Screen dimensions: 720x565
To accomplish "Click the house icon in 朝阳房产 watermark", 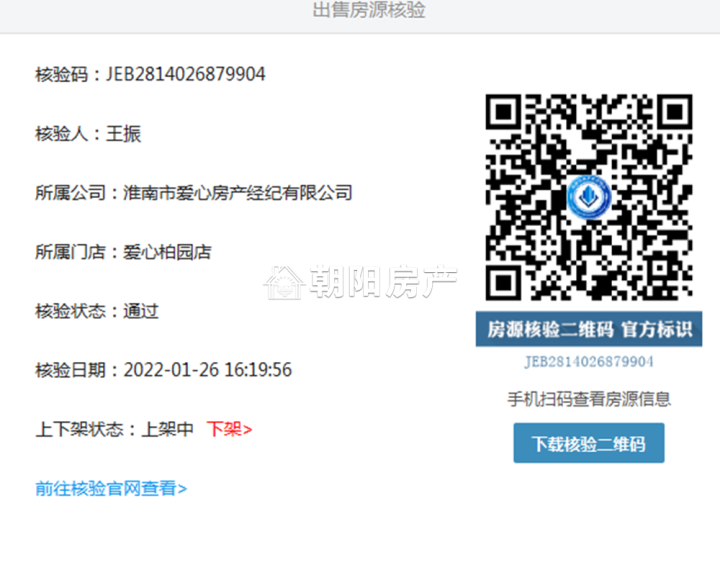I will tap(283, 282).
